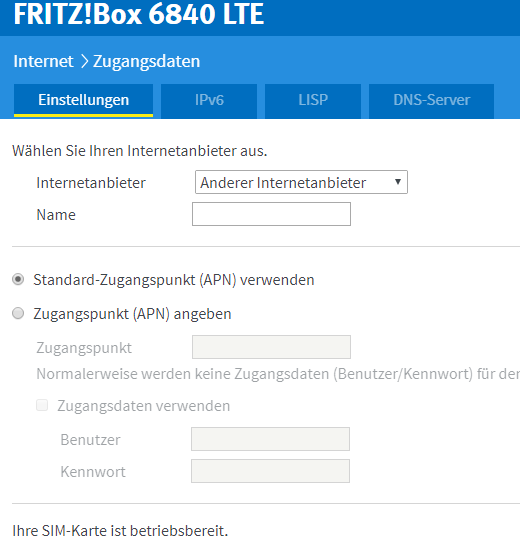
Task: Switch to the Einstellungen tab
Action: point(83,101)
